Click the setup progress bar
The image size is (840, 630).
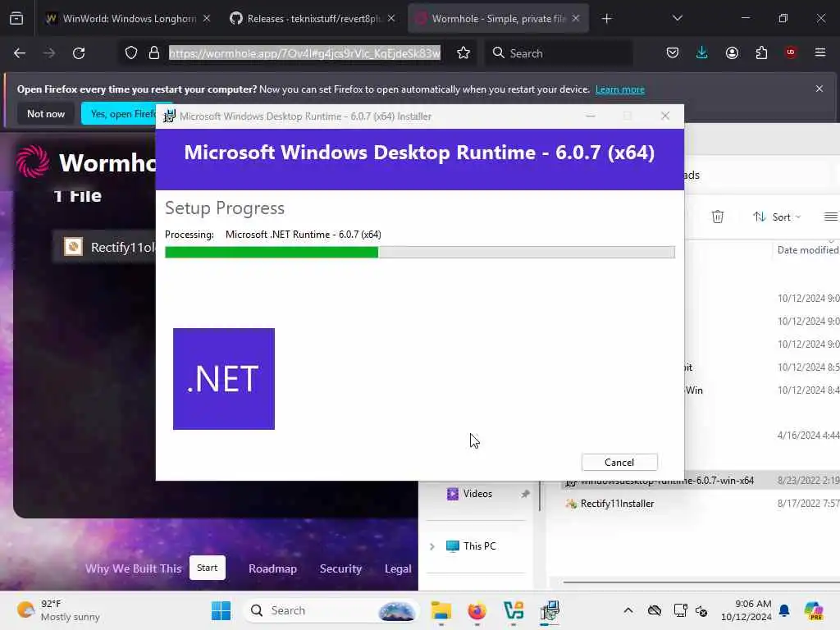[x=419, y=252]
